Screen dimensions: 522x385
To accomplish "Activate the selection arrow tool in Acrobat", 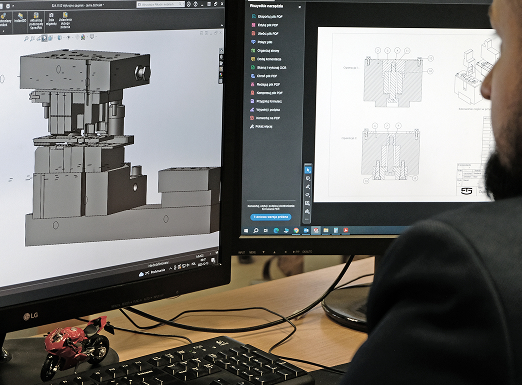I will [308, 170].
